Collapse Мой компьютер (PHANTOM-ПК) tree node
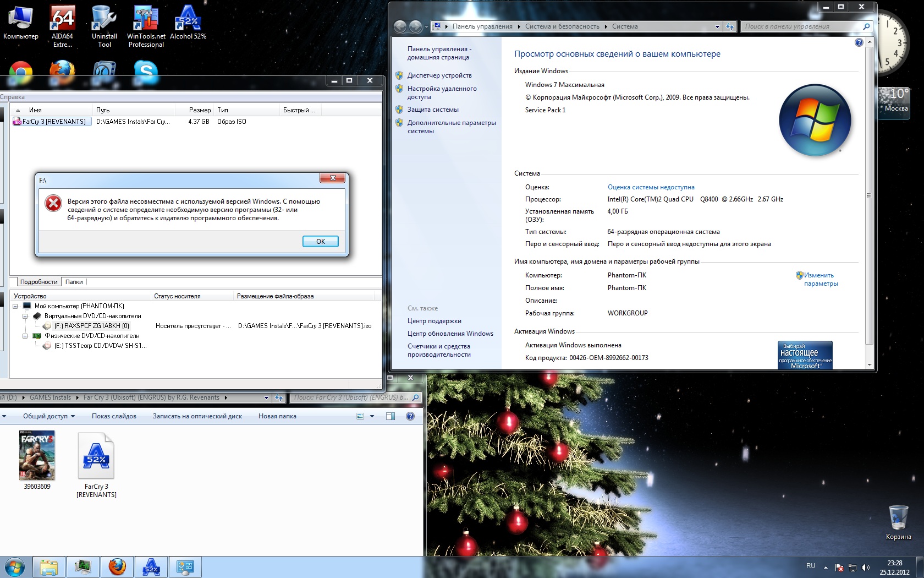This screenshot has width=924, height=578. coord(15,306)
